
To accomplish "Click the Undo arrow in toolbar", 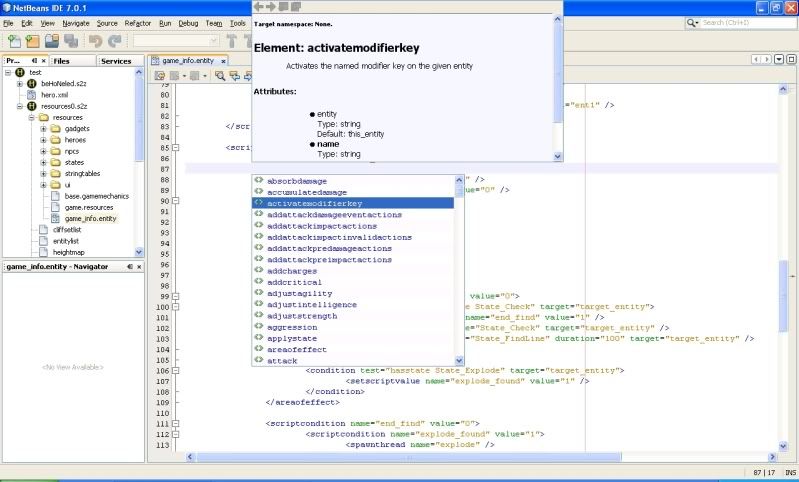I will coord(96,41).
